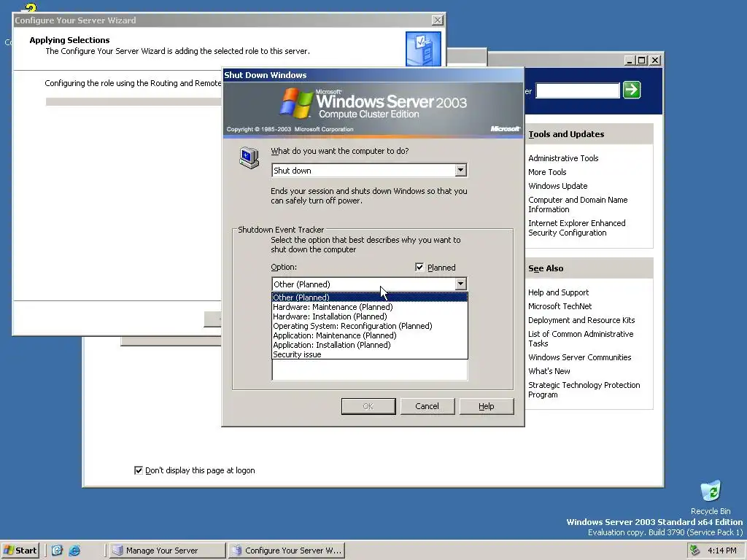Open the More Tools link

point(547,172)
